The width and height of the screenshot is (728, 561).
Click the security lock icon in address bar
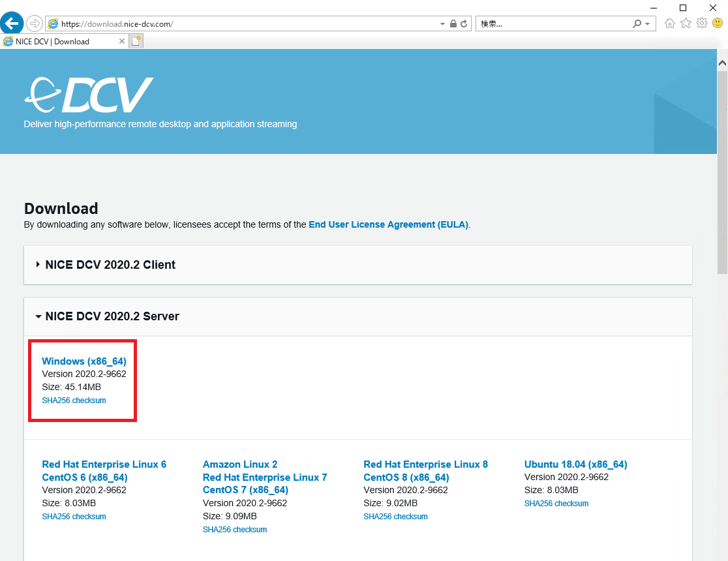click(x=453, y=23)
